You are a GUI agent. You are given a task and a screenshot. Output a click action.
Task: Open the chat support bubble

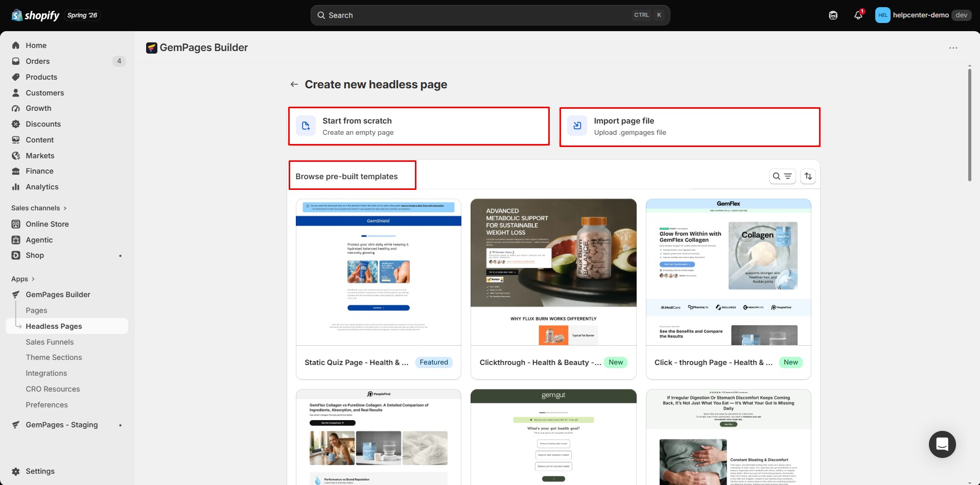(x=942, y=444)
